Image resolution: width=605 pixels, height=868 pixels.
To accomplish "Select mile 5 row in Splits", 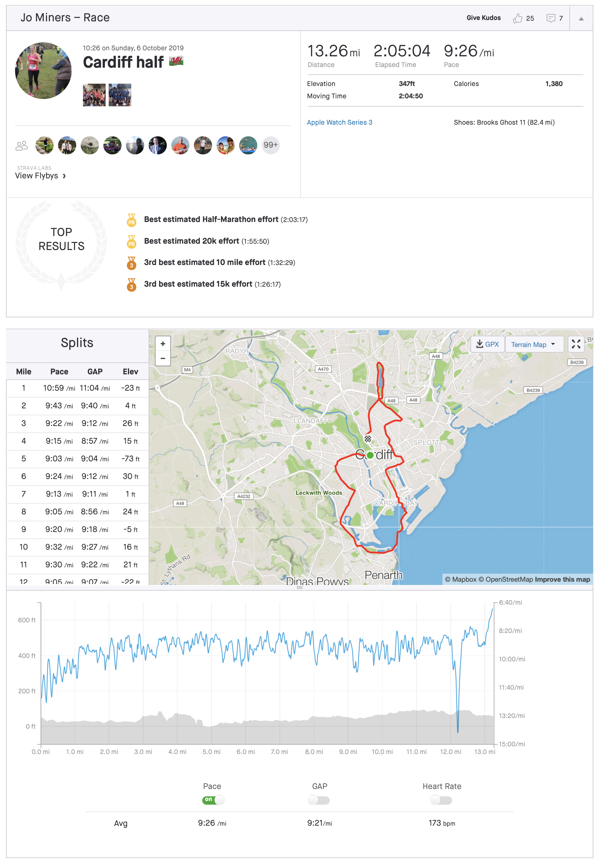I will (x=77, y=459).
